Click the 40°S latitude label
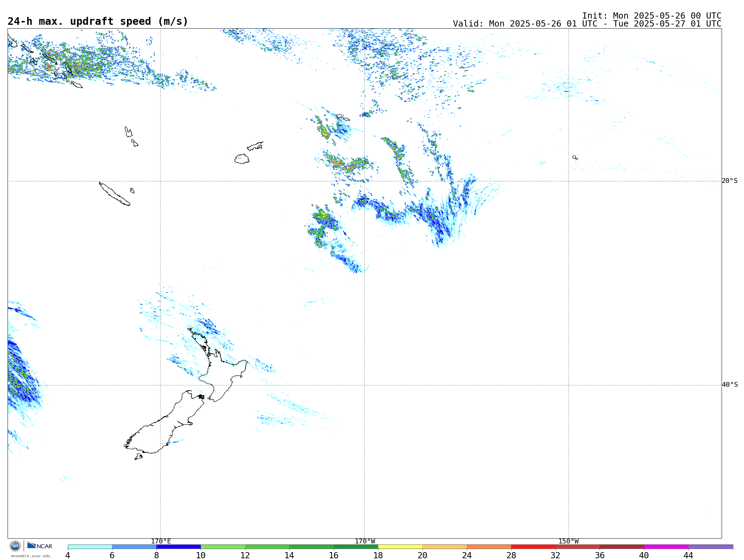 [730, 385]
